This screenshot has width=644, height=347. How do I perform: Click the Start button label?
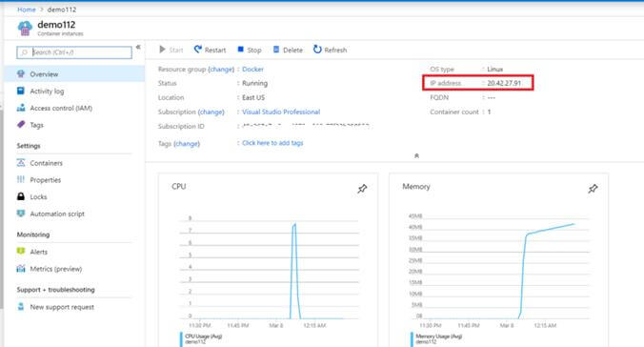[176, 51]
